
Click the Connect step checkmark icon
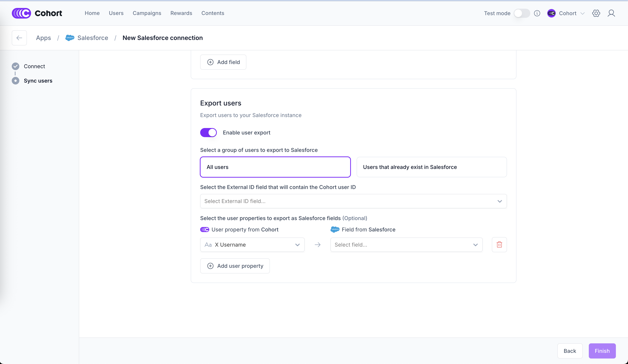coord(16,66)
